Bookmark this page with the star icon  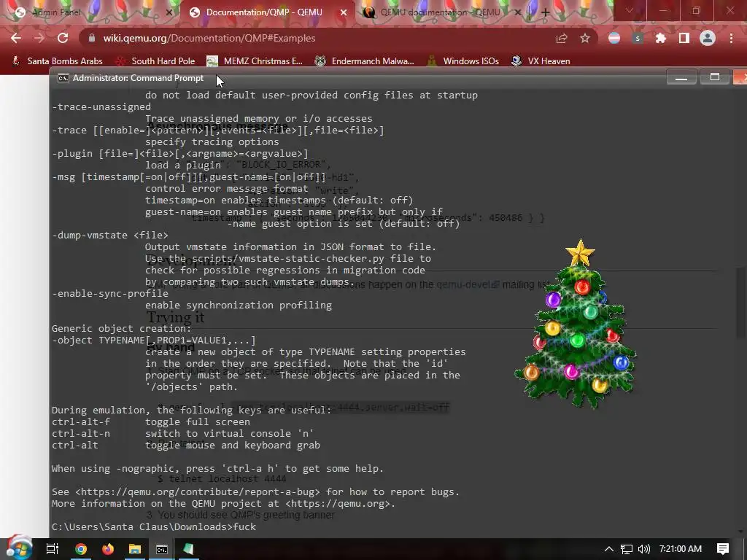click(x=585, y=39)
